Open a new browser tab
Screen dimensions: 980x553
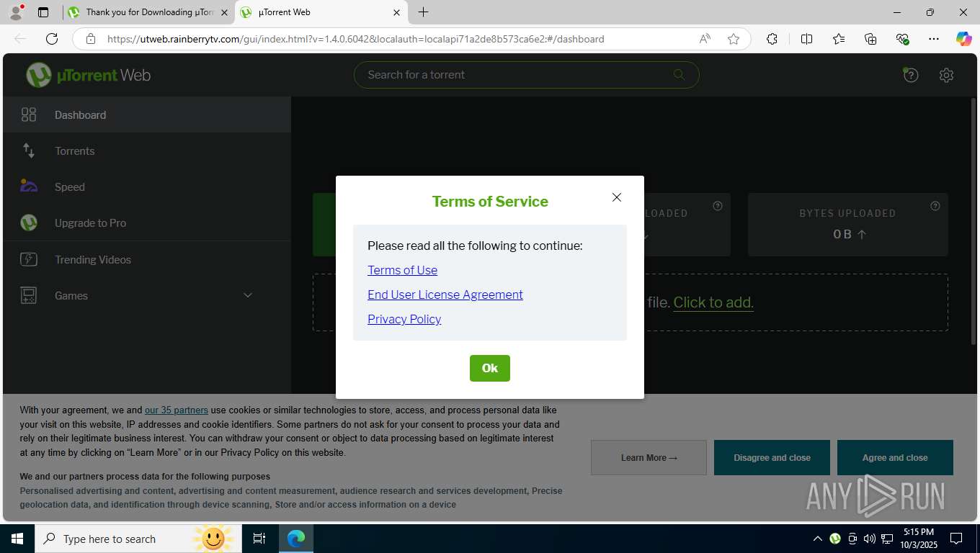(424, 12)
